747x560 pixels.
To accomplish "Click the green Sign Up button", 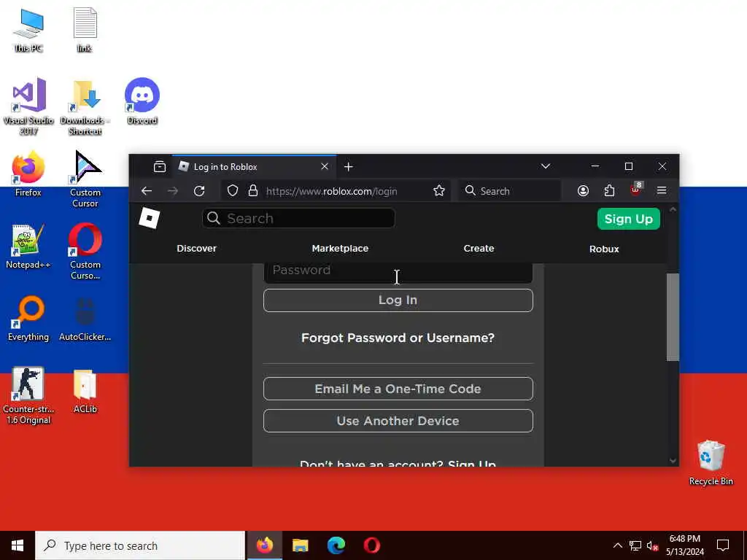I will (628, 219).
